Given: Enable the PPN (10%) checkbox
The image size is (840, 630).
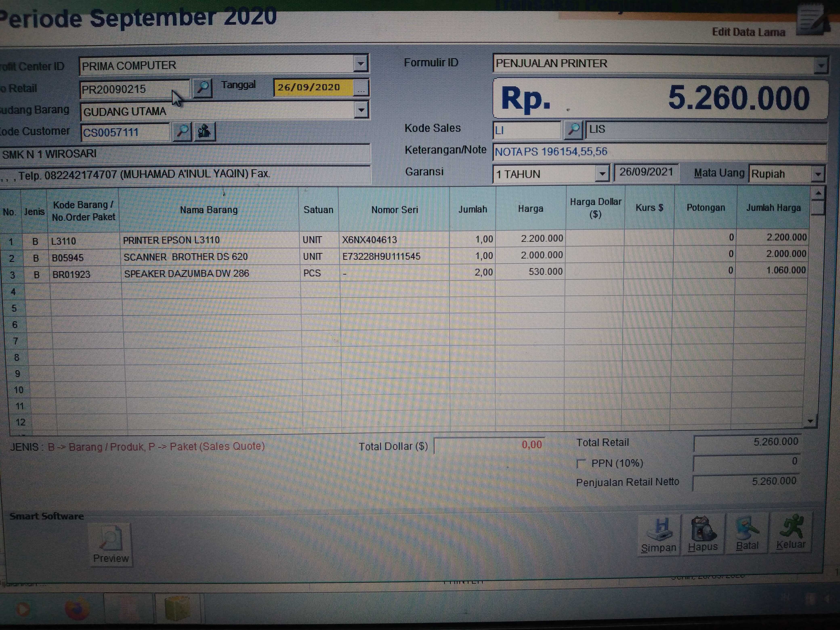Looking at the screenshot, I should [x=581, y=464].
